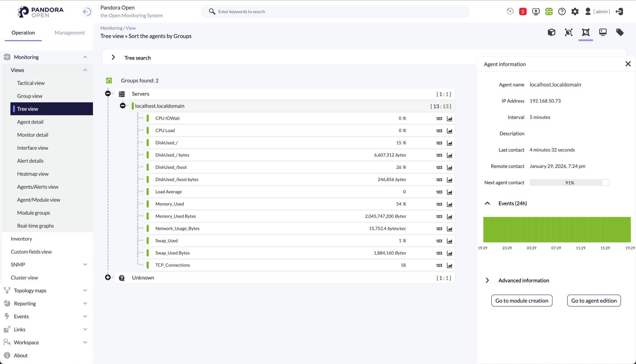Collapse the Servers group in the tree

pyautogui.click(x=108, y=94)
